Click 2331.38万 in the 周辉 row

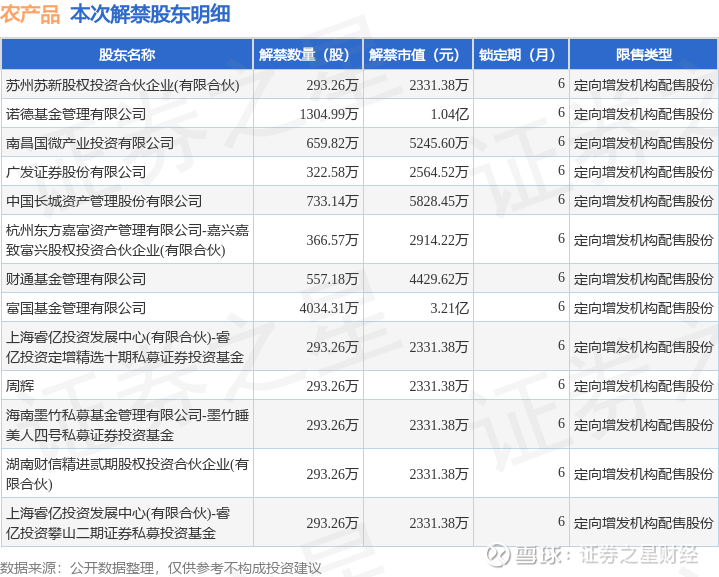pos(439,386)
